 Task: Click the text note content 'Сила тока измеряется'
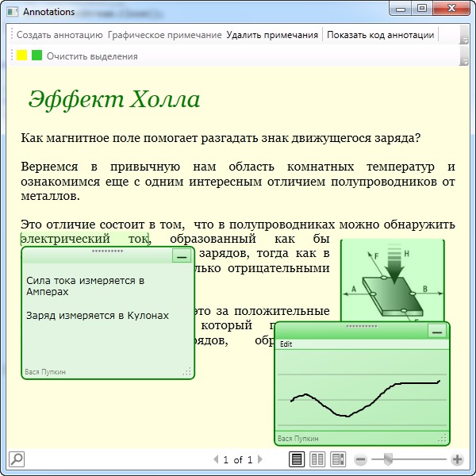[81, 281]
